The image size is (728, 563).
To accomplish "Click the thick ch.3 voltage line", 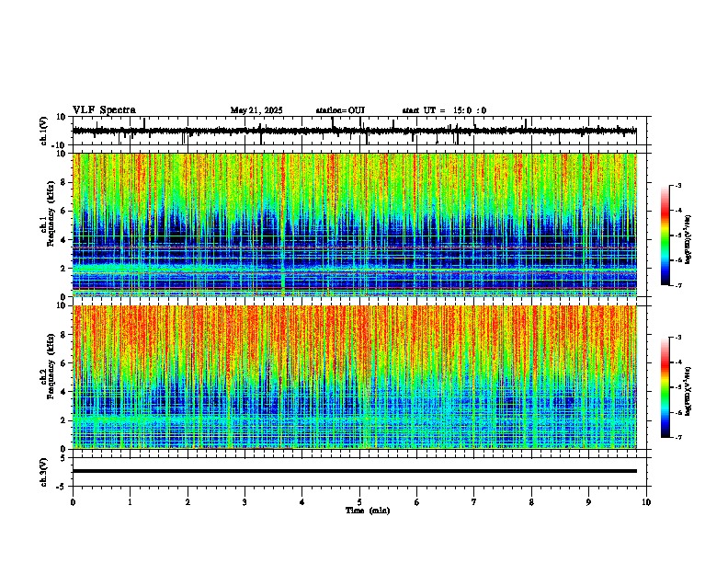I will [x=355, y=471].
